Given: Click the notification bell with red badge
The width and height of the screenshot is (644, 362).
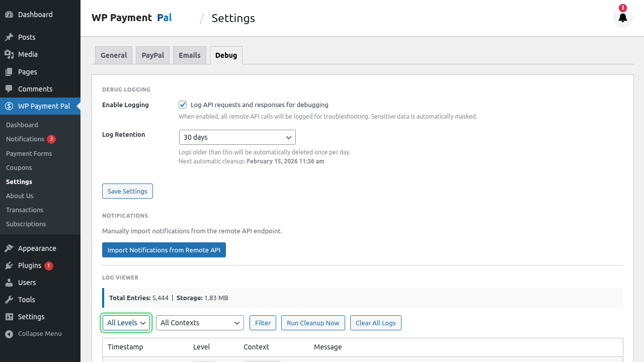Looking at the screenshot, I should point(622,18).
